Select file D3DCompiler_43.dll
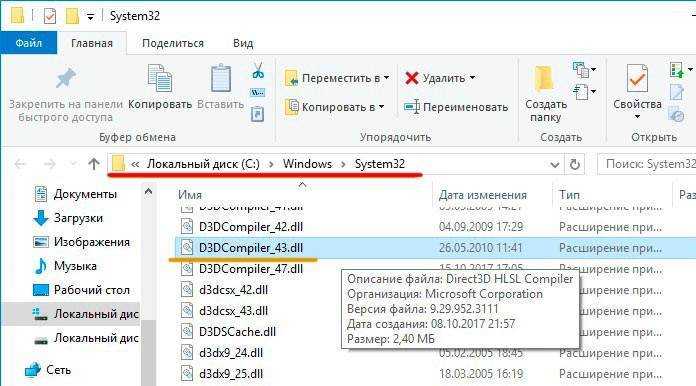The height and width of the screenshot is (386, 696). click(x=250, y=248)
